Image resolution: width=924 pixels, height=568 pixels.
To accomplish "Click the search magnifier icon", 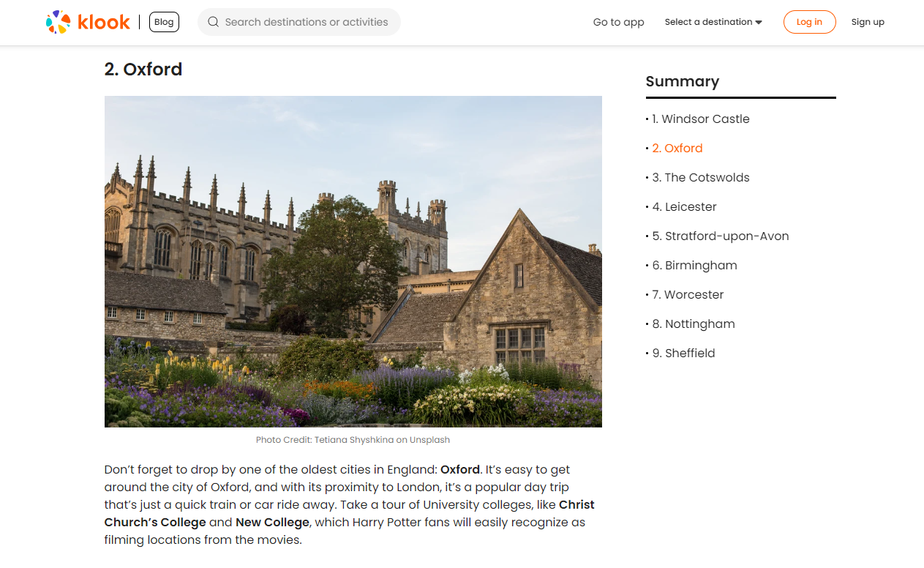I will 213,22.
